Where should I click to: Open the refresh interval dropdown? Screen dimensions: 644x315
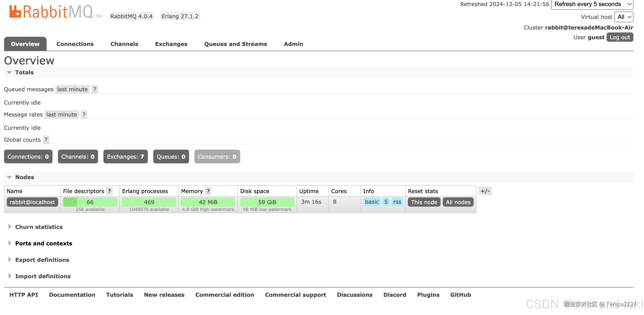(x=592, y=4)
